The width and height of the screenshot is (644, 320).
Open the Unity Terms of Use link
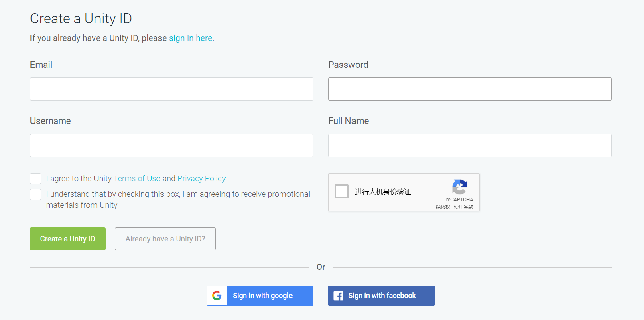(x=137, y=178)
